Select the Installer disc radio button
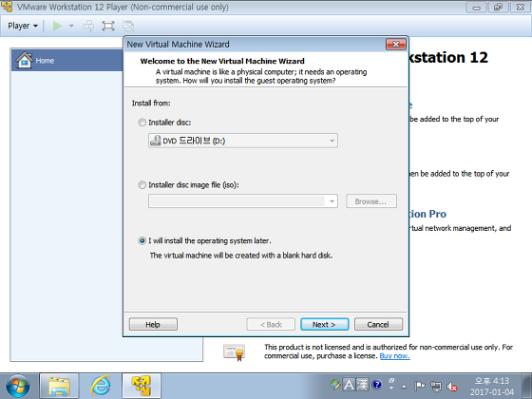Image resolution: width=532 pixels, height=399 pixels. [x=142, y=123]
